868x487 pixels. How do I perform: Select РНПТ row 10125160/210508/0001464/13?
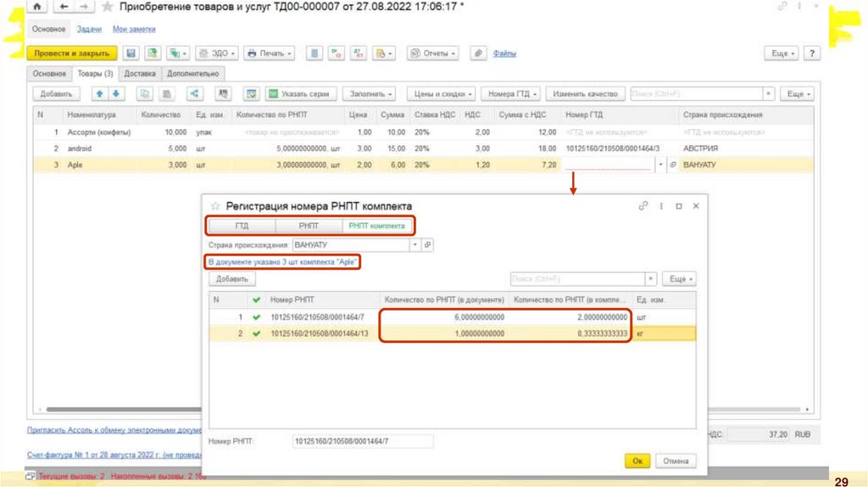click(453, 333)
